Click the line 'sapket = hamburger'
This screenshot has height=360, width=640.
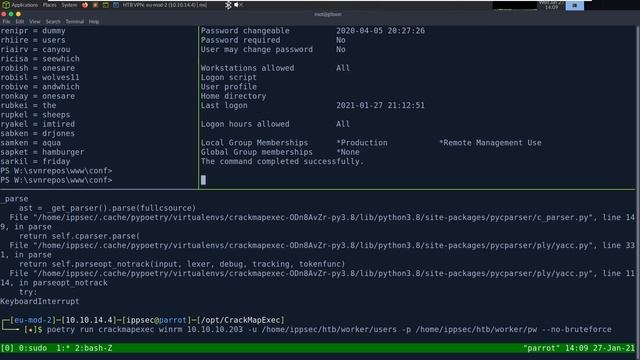click(42, 152)
